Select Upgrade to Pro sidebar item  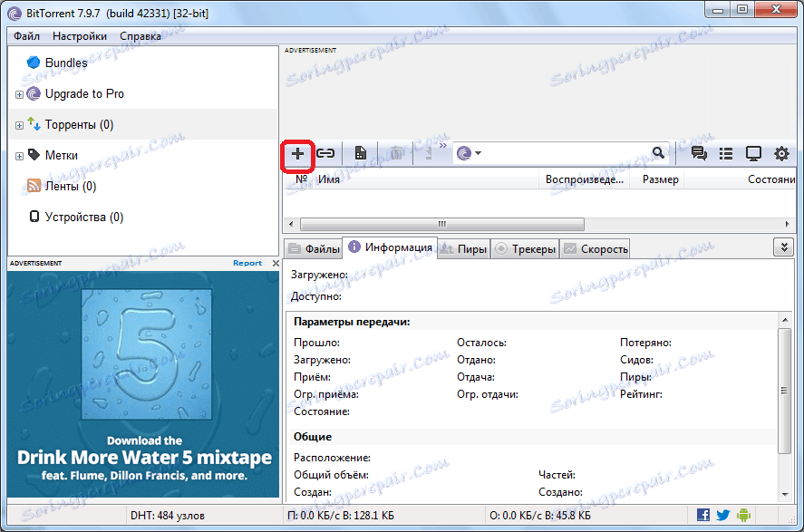pyautogui.click(x=84, y=93)
